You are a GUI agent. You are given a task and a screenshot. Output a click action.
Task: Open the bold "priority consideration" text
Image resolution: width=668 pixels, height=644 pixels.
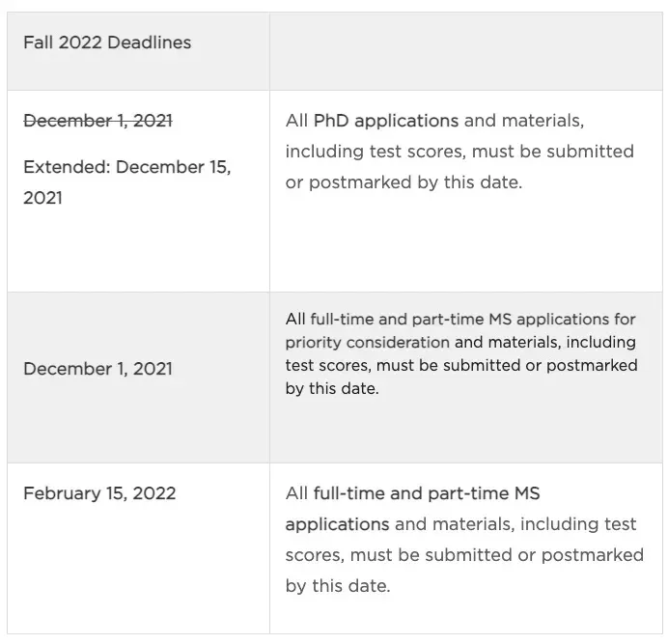coord(367,342)
